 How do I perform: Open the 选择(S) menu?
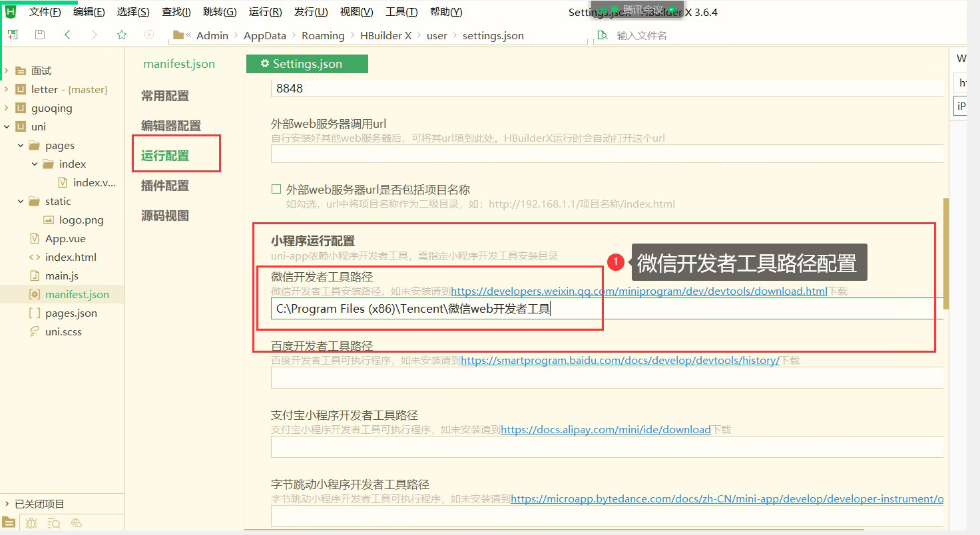pos(132,12)
